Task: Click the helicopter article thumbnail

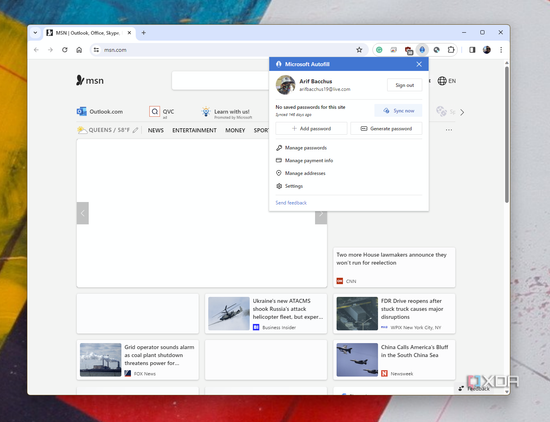Action: click(229, 314)
